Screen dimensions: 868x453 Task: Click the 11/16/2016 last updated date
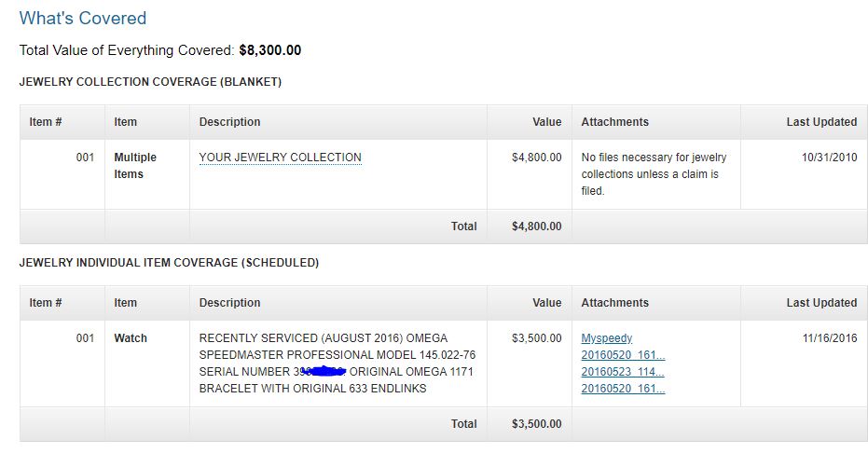pos(829,338)
